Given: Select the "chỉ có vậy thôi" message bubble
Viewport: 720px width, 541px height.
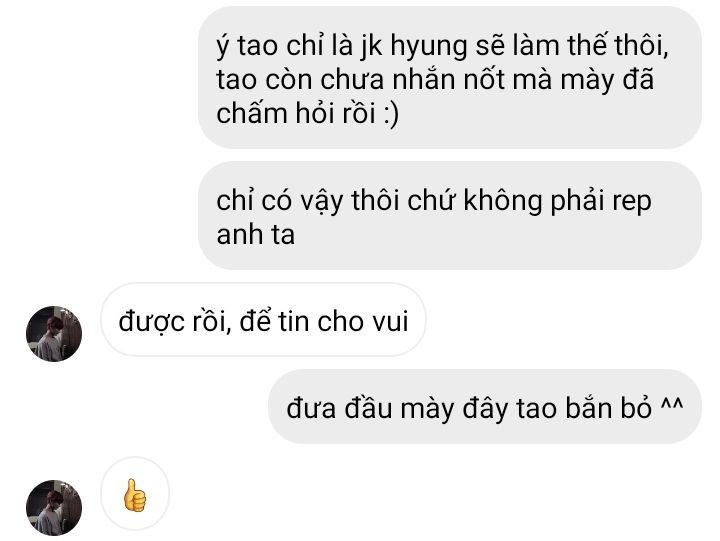Looking at the screenshot, I should [450, 215].
